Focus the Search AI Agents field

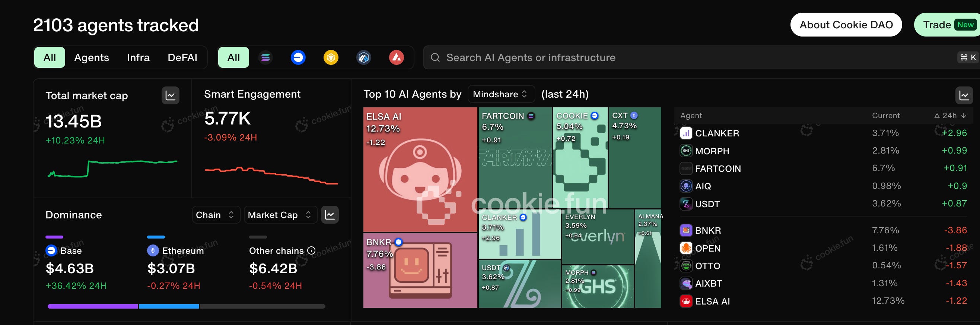coord(701,57)
